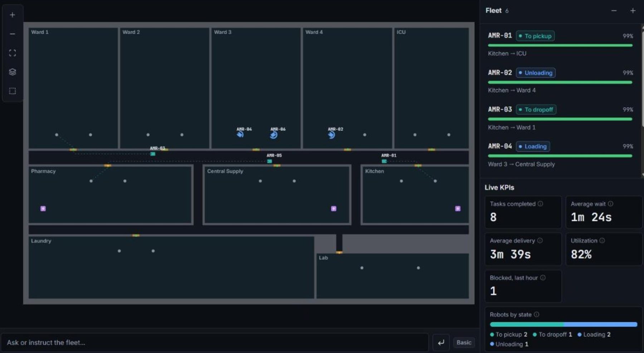The image size is (644, 353).
Task: Click the Lab room label on the map
Action: tap(323, 258)
